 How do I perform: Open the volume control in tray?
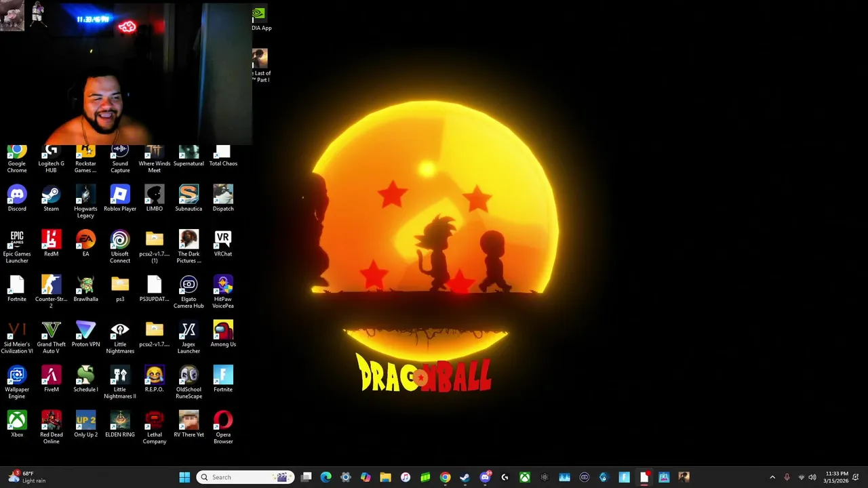(812, 477)
